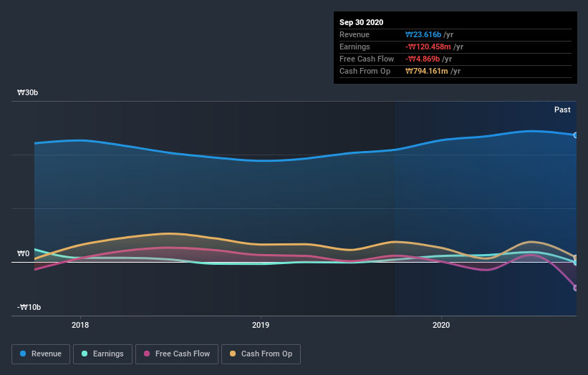Click the -₩120.458m earnings value
The image size is (588, 375).
(x=428, y=47)
